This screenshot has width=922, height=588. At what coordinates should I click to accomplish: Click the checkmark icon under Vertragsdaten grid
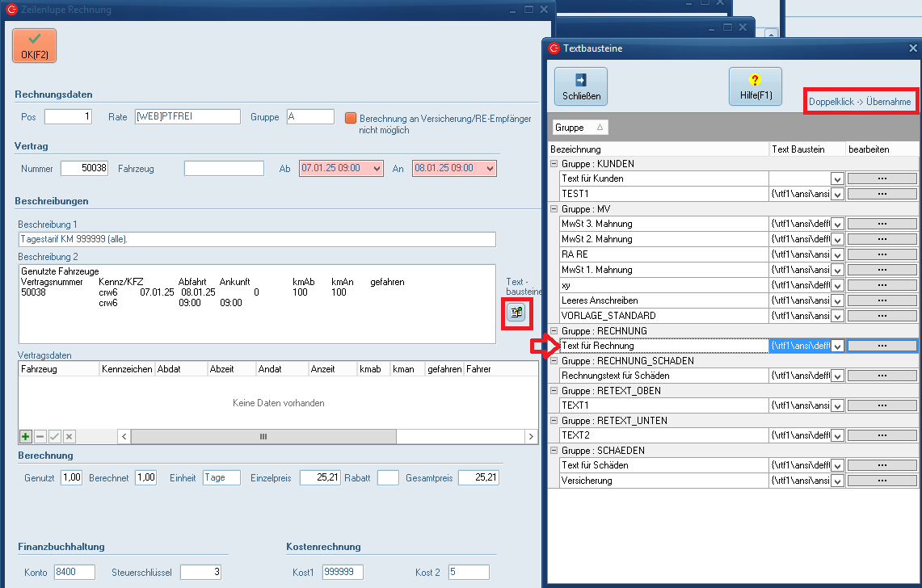55,436
